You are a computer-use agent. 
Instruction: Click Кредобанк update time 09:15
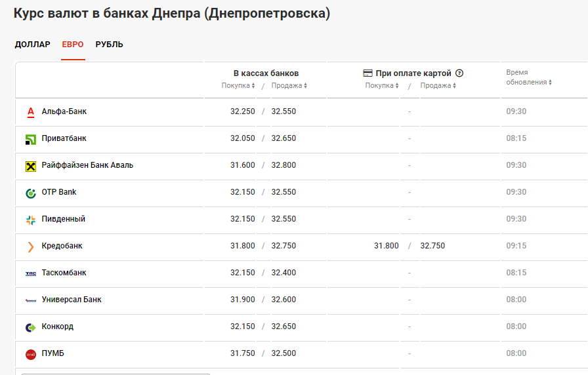point(516,246)
